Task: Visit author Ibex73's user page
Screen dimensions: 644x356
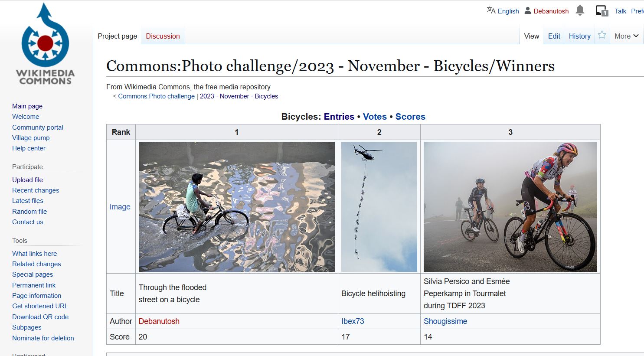Action: 353,321
